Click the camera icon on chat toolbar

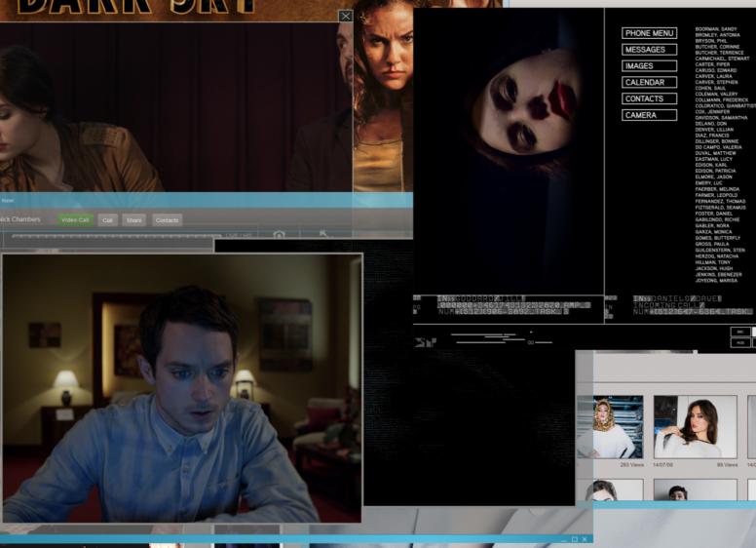click(279, 234)
